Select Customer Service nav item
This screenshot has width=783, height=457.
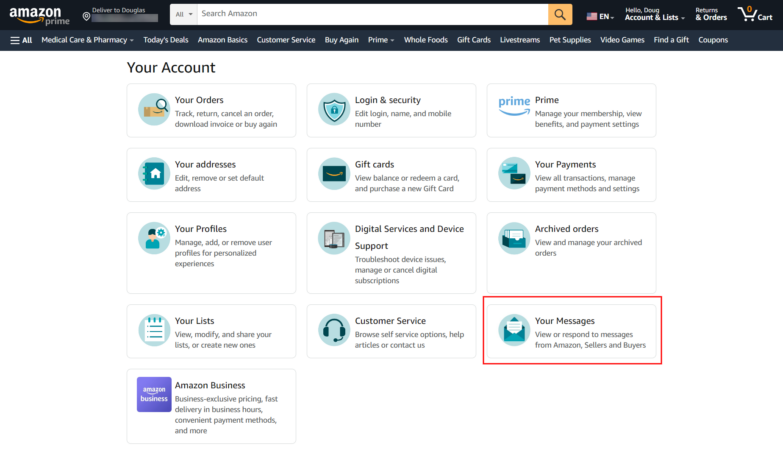pyautogui.click(x=286, y=40)
